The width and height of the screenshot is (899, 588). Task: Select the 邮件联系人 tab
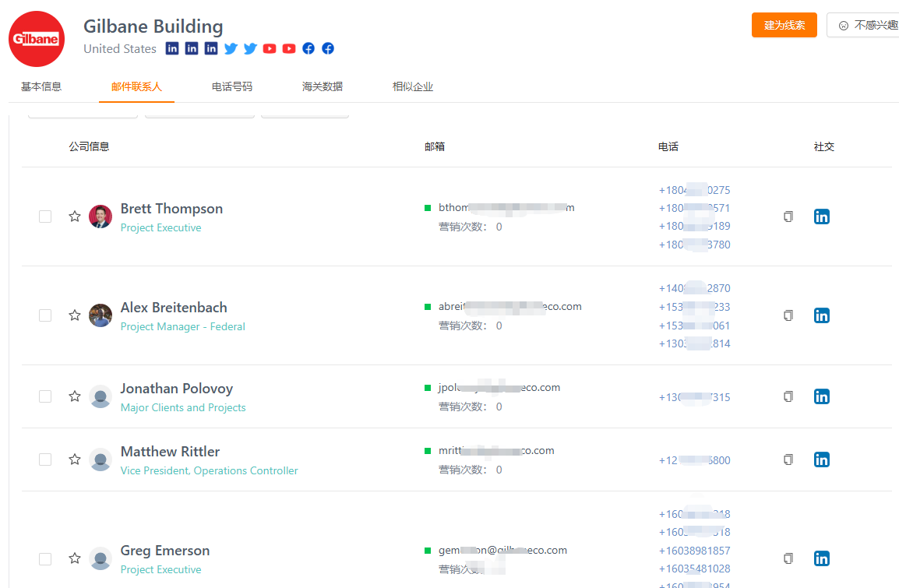pyautogui.click(x=136, y=86)
